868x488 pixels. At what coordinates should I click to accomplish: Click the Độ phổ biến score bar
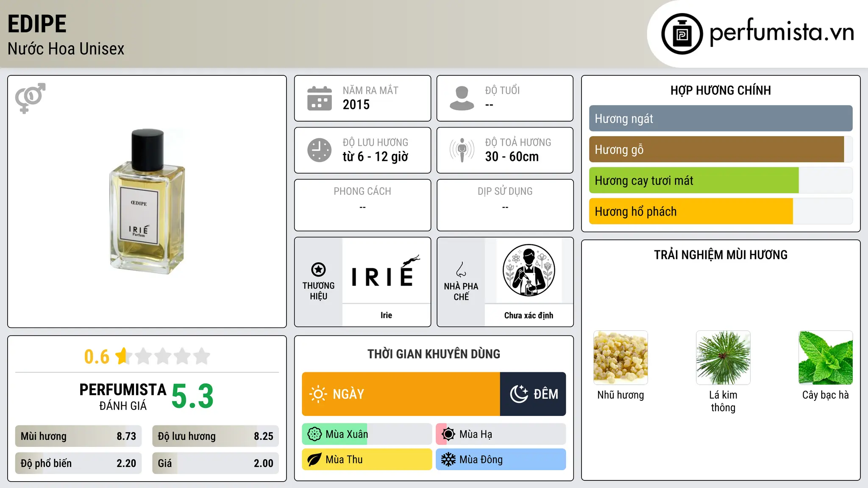pyautogui.click(x=78, y=463)
